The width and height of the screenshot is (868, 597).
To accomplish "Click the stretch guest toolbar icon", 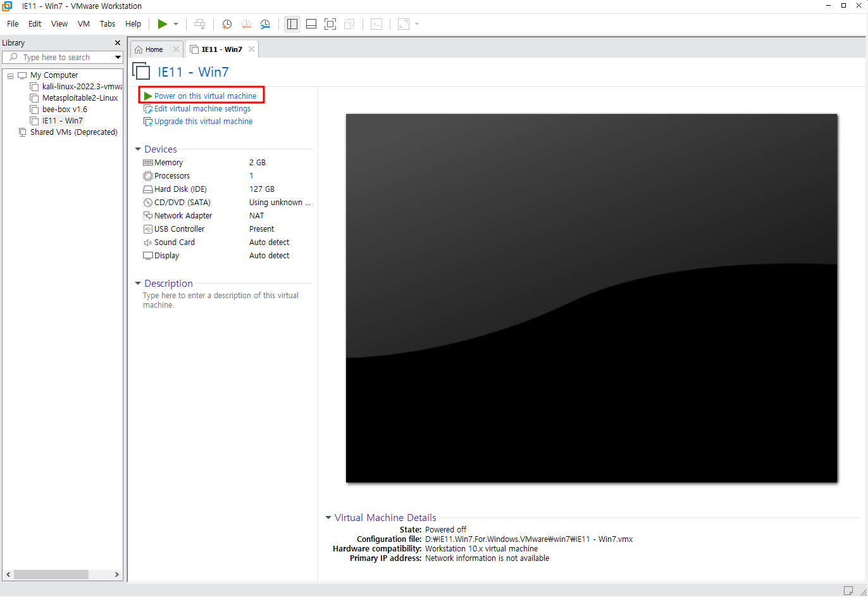I will (x=404, y=24).
